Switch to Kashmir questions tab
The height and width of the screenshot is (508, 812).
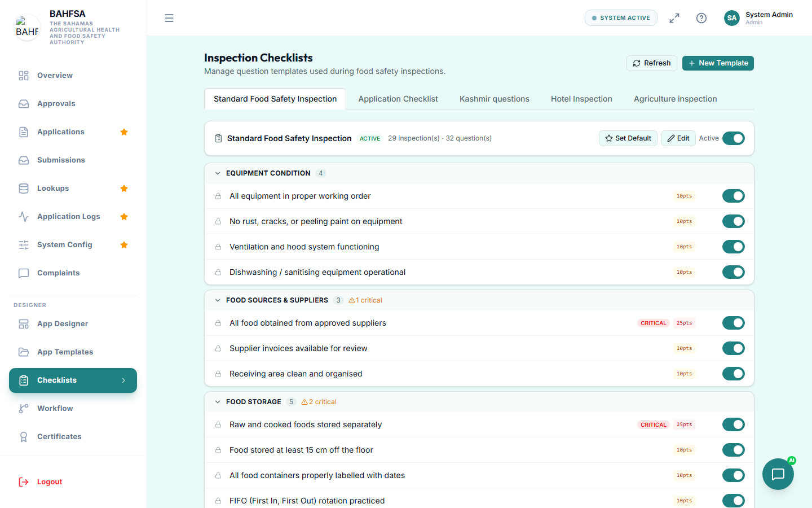495,99
